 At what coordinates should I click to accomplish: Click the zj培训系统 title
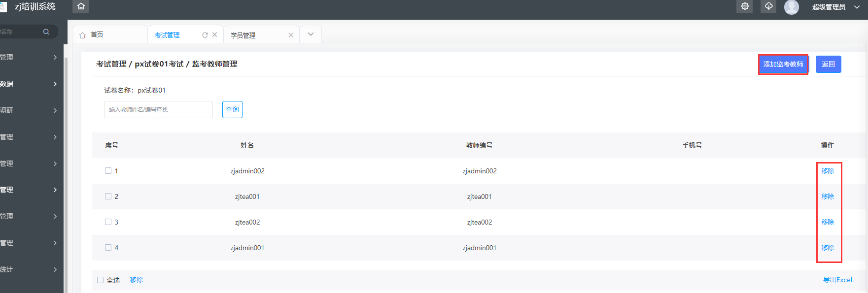35,6
